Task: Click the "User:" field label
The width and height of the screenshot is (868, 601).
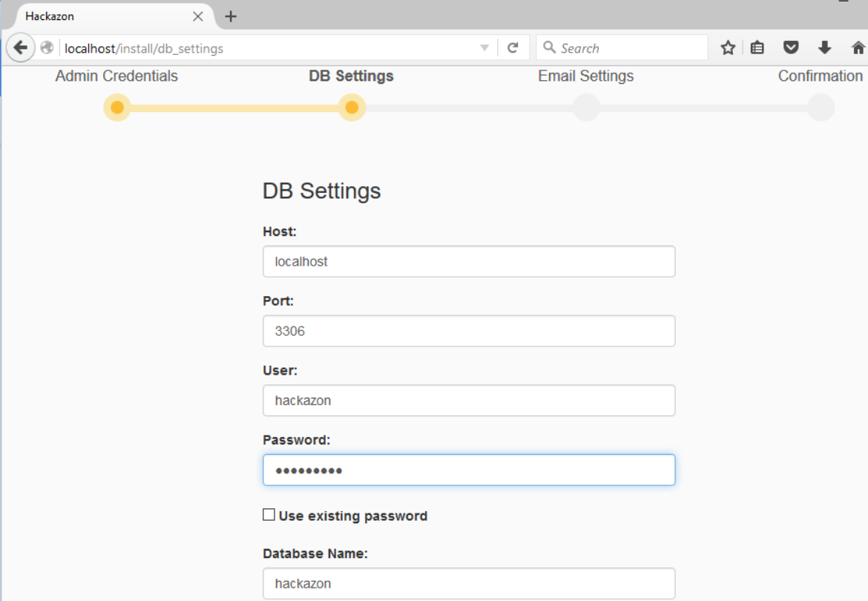Action: coord(280,370)
